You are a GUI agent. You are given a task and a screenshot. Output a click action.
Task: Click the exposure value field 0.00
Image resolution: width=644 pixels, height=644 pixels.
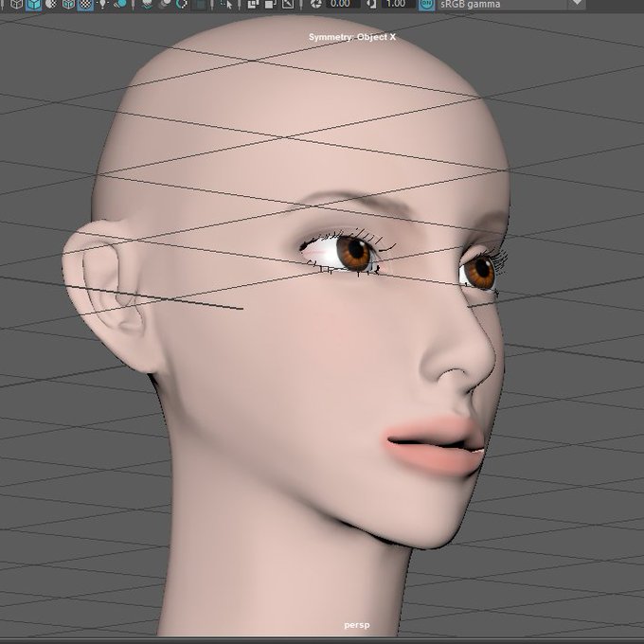342,4
